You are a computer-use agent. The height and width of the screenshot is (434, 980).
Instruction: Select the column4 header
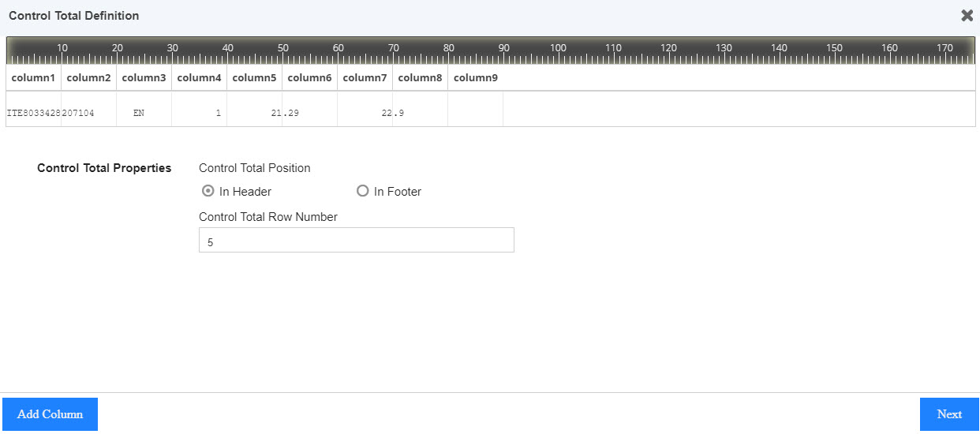[x=199, y=78]
